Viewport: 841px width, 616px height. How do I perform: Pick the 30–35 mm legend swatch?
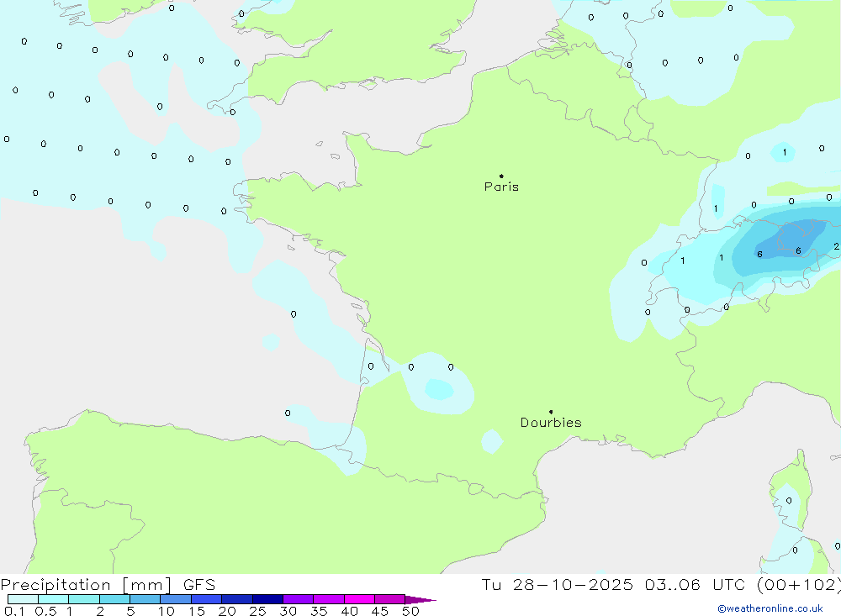pos(299,599)
